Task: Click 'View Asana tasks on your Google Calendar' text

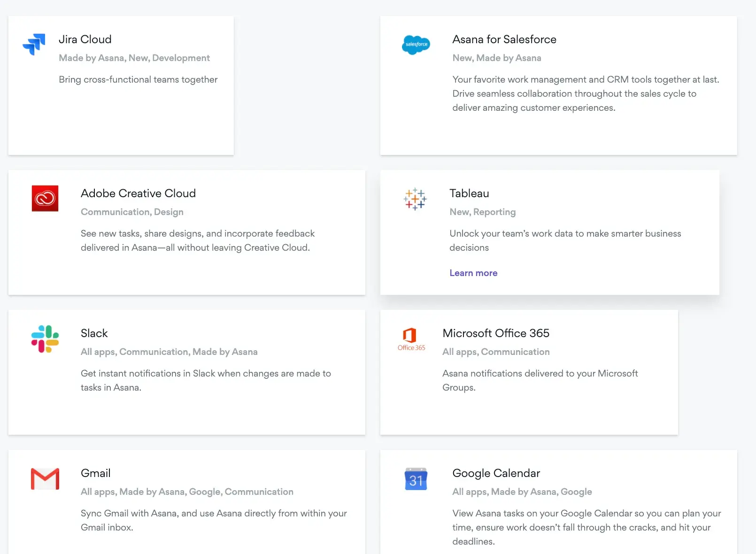Action: [586, 528]
